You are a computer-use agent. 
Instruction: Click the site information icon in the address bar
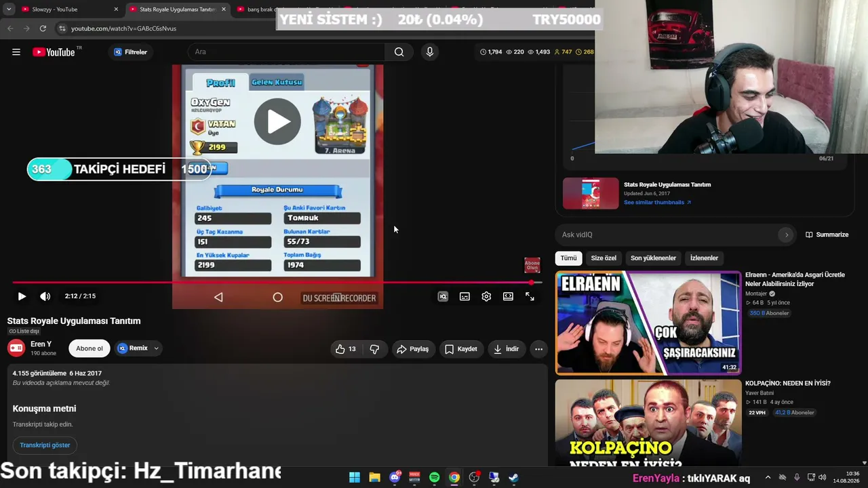[62, 28]
